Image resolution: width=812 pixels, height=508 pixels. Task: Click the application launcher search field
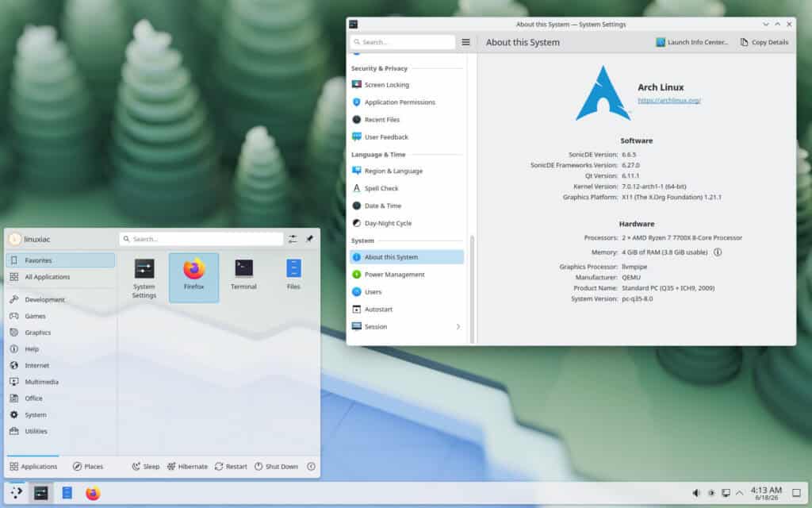201,239
